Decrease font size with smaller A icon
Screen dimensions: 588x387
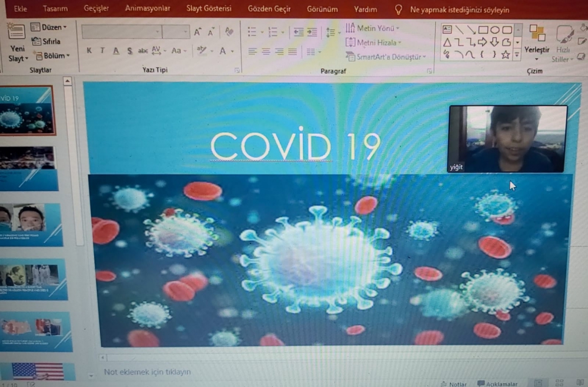pyautogui.click(x=211, y=32)
